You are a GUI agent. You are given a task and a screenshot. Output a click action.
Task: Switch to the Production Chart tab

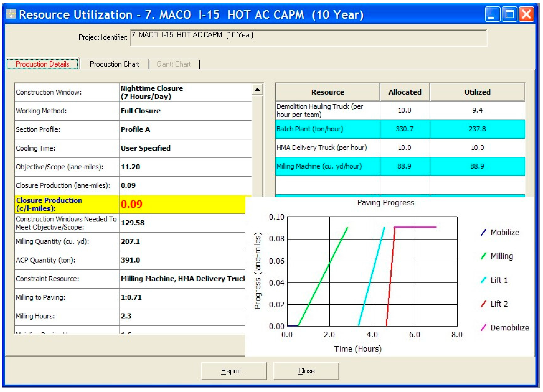(114, 64)
